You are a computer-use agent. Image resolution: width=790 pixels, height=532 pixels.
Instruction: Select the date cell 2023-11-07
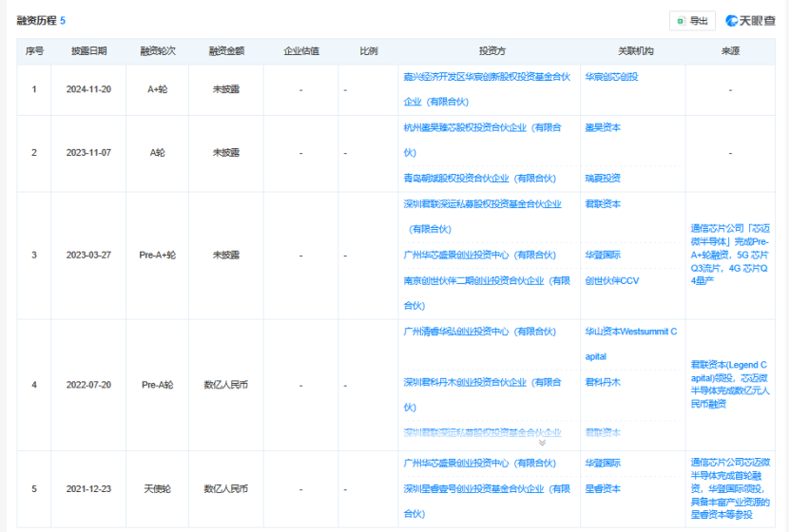[x=88, y=153]
